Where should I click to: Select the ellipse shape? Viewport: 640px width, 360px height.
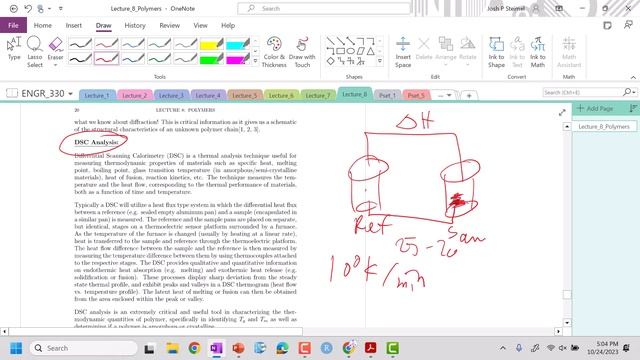point(350,51)
